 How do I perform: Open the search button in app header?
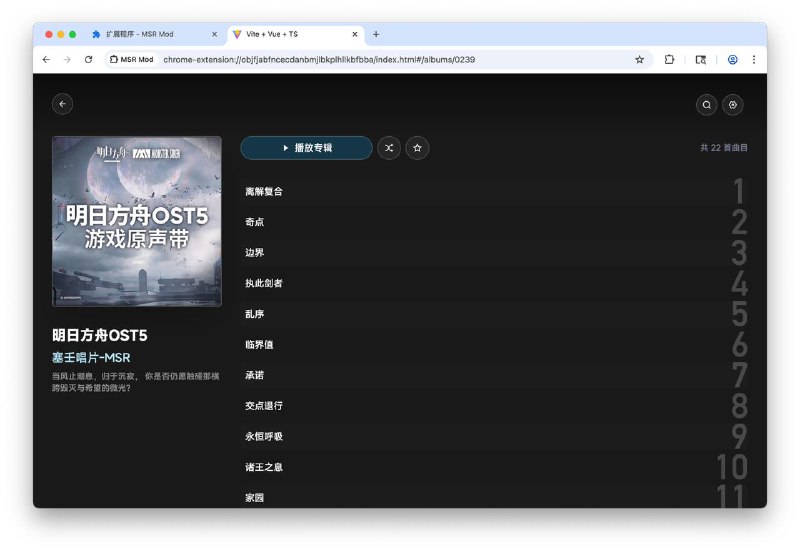coord(706,105)
